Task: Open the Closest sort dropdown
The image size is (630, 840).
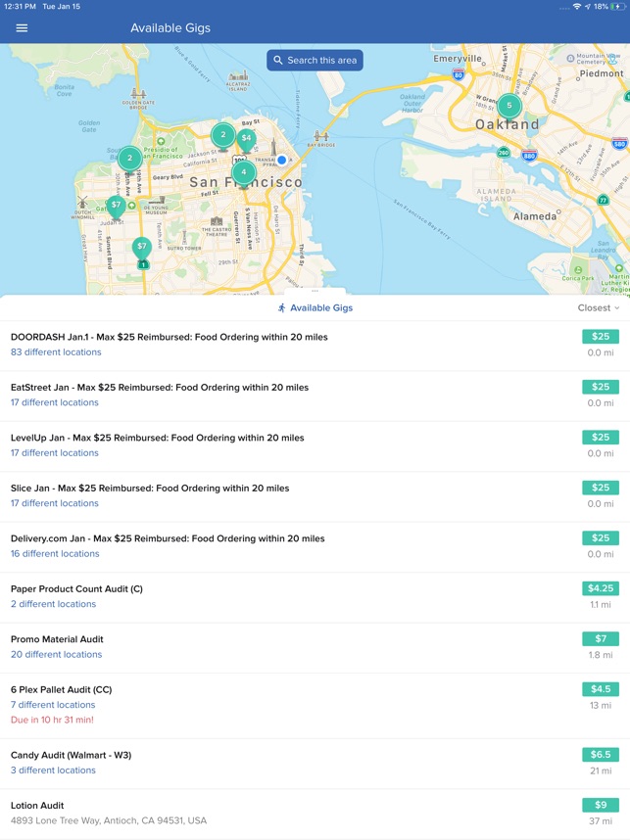Action: tap(599, 308)
